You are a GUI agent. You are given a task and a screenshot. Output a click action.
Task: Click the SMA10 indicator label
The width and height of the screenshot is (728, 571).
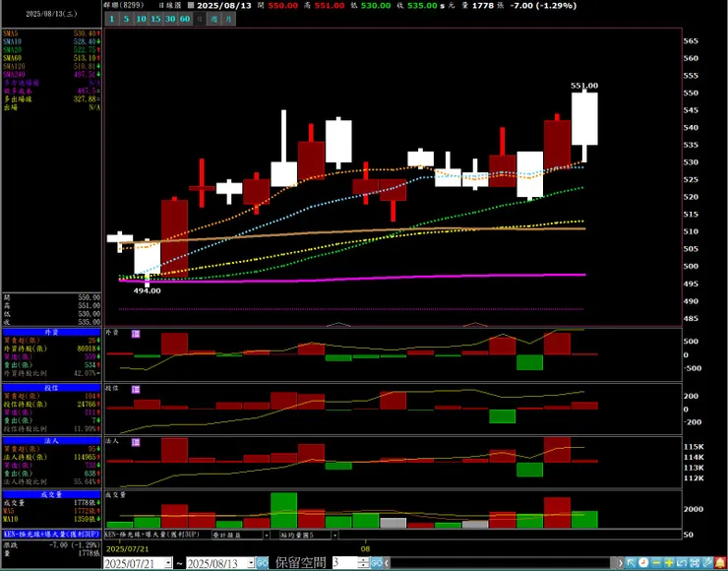12,41
